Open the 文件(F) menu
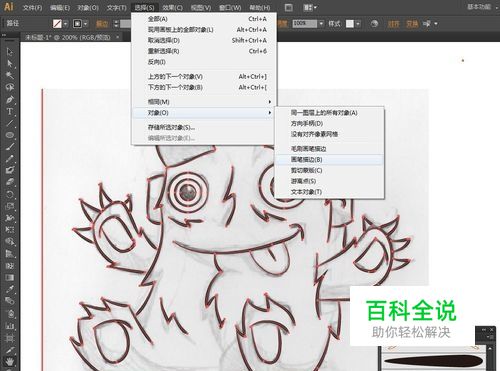 [x=32, y=7]
